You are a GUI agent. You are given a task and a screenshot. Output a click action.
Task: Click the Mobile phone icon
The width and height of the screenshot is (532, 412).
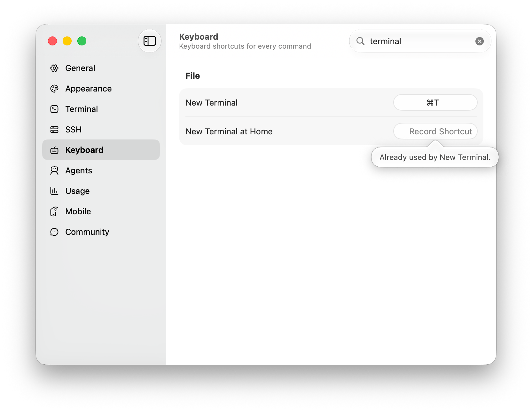(x=54, y=211)
